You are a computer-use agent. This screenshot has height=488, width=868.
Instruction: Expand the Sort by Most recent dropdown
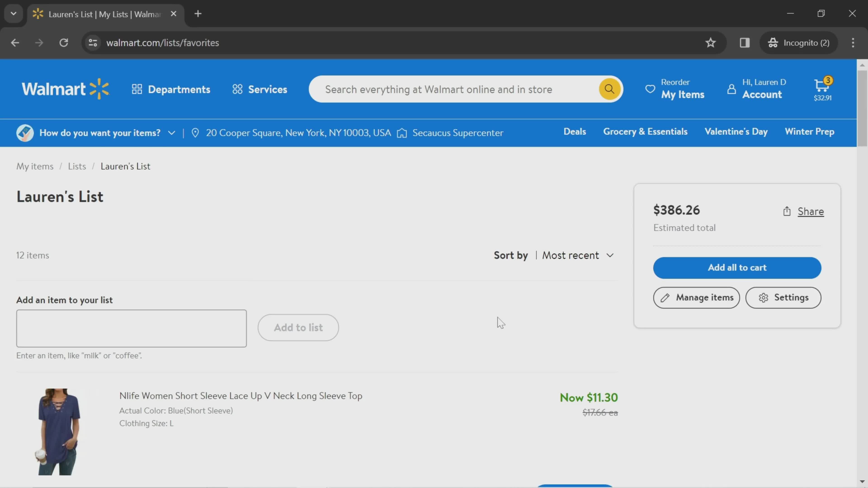[578, 255]
